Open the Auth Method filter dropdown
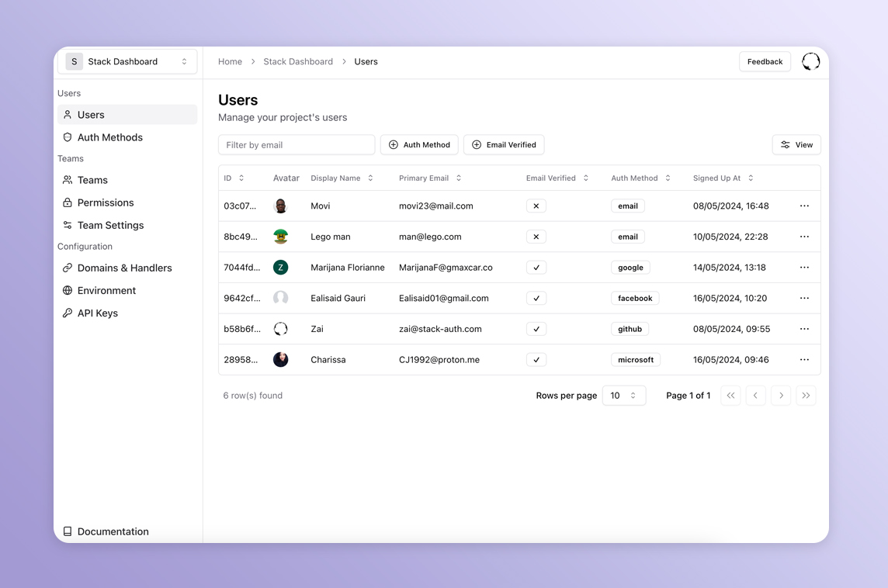This screenshot has width=888, height=588. pos(419,145)
